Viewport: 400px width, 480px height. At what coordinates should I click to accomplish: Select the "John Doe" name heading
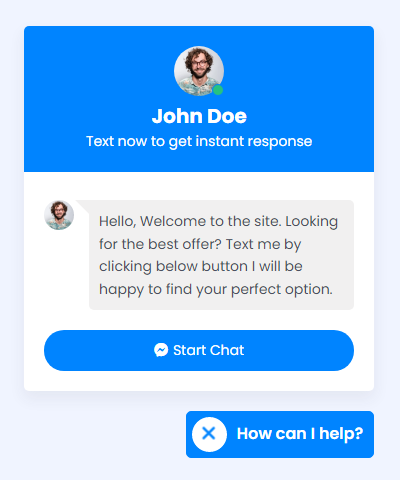click(x=199, y=116)
